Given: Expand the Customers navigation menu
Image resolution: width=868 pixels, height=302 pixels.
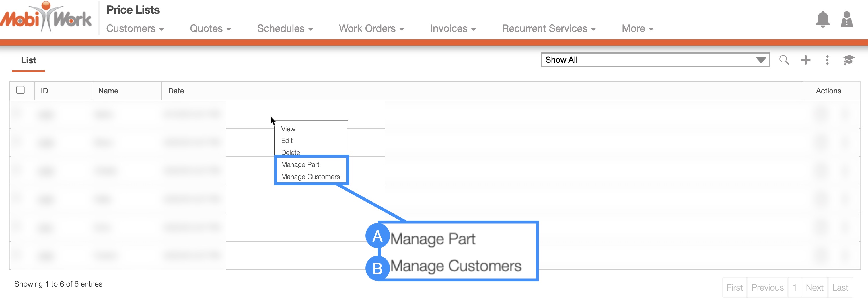Looking at the screenshot, I should [x=135, y=29].
